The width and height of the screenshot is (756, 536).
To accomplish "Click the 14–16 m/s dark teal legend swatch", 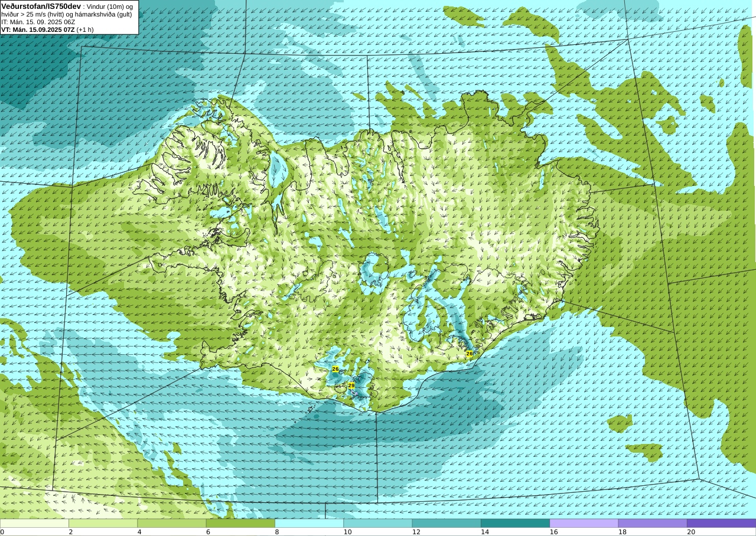I will point(516,523).
